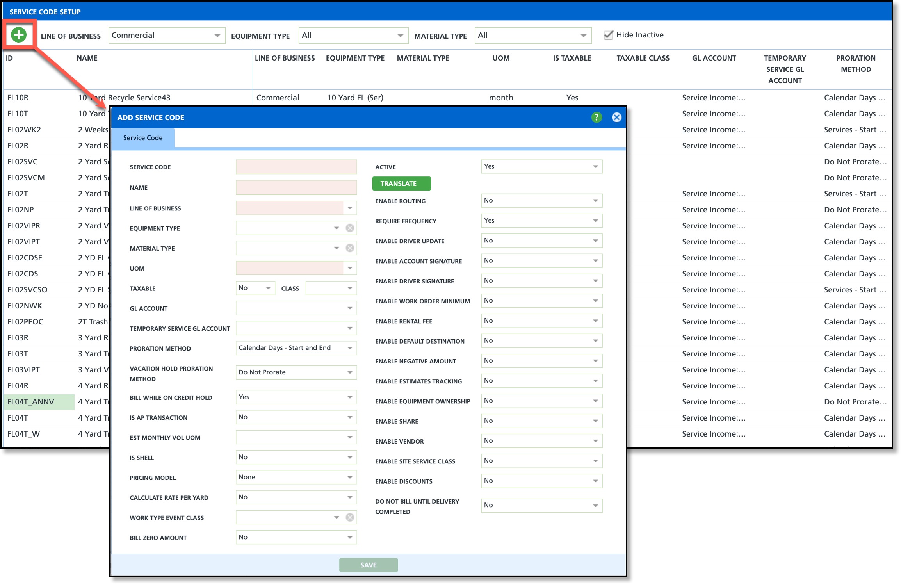Click into the Name input field
This screenshot has width=901, height=588.
pos(296,187)
